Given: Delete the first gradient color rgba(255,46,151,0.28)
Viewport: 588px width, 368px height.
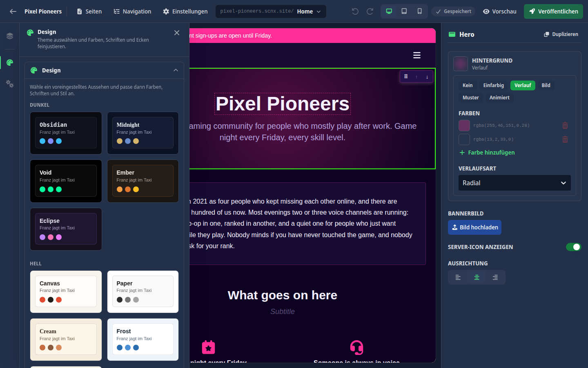Looking at the screenshot, I should [565, 126].
